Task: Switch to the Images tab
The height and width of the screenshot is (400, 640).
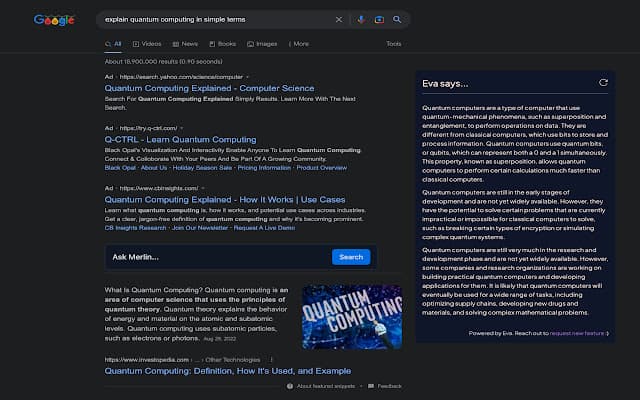Action: tap(261, 44)
